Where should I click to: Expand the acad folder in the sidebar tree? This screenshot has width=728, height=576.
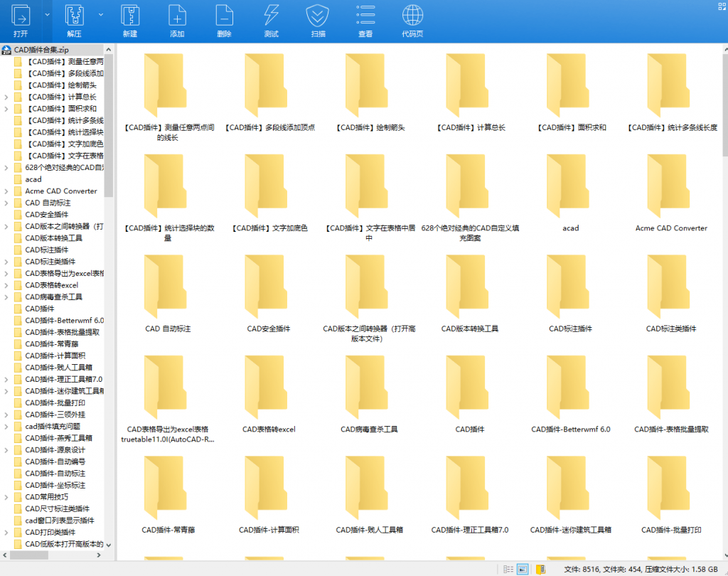pyautogui.click(x=6, y=178)
